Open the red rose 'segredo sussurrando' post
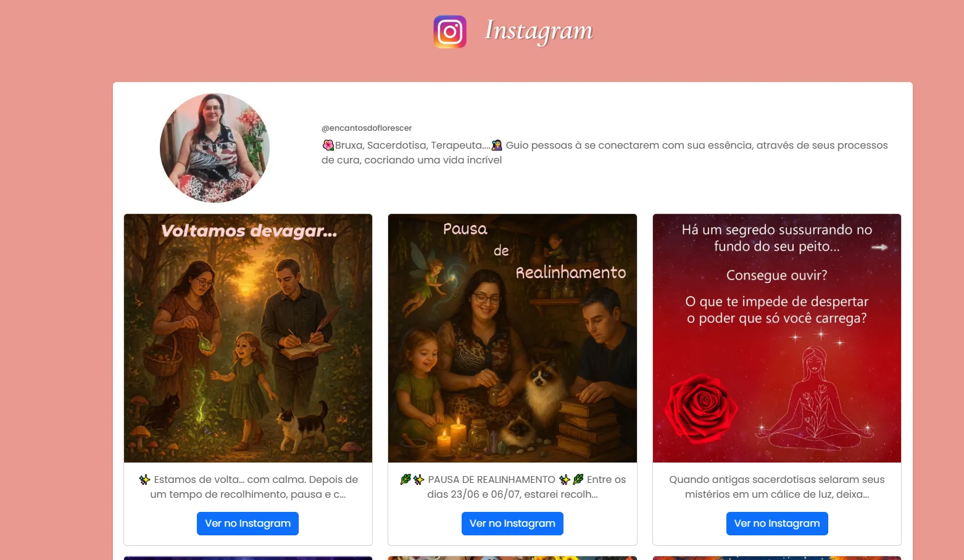964x560 pixels. 777,338
